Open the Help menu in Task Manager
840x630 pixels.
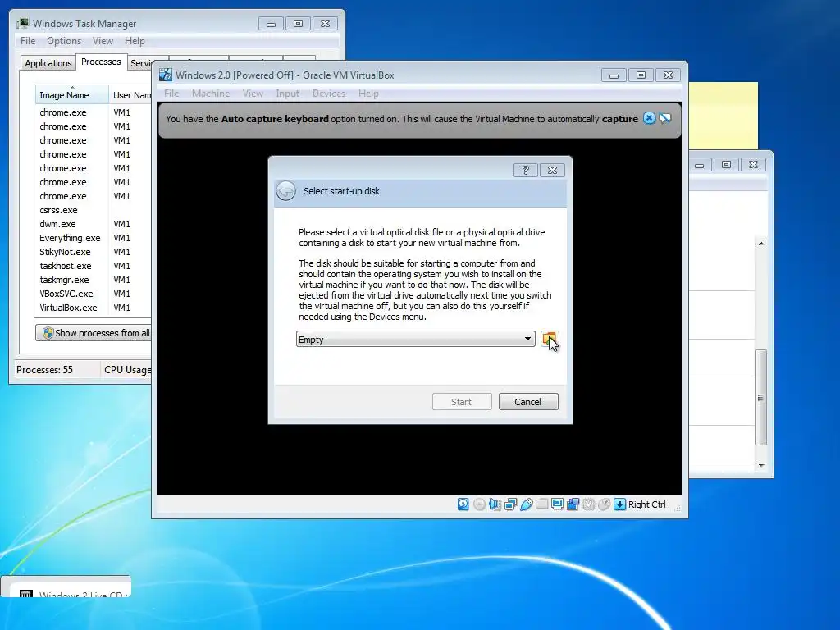coord(135,41)
